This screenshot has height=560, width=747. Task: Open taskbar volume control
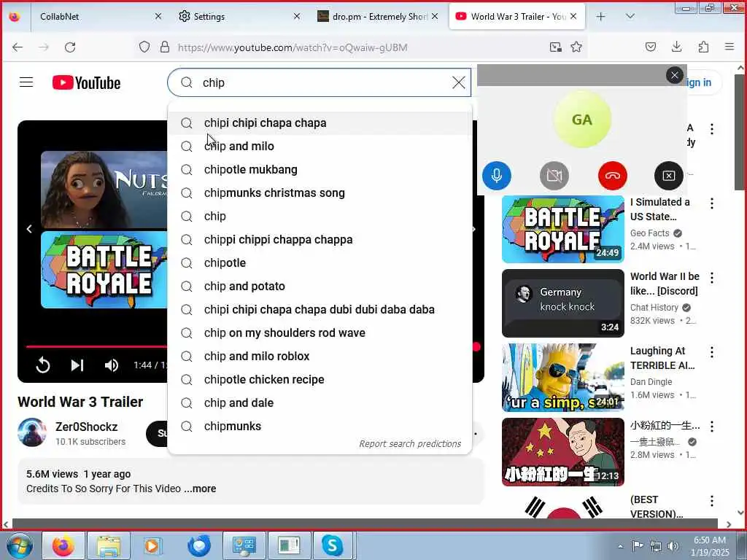(673, 546)
